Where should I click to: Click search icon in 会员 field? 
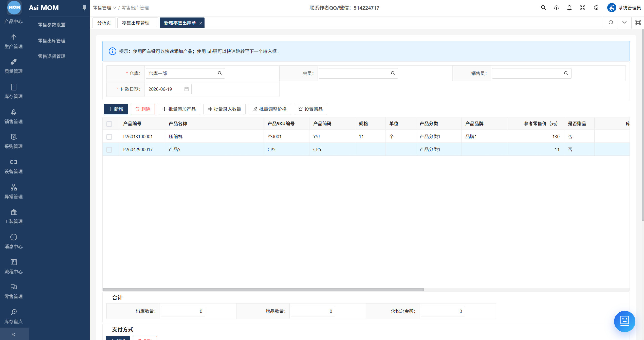click(393, 73)
